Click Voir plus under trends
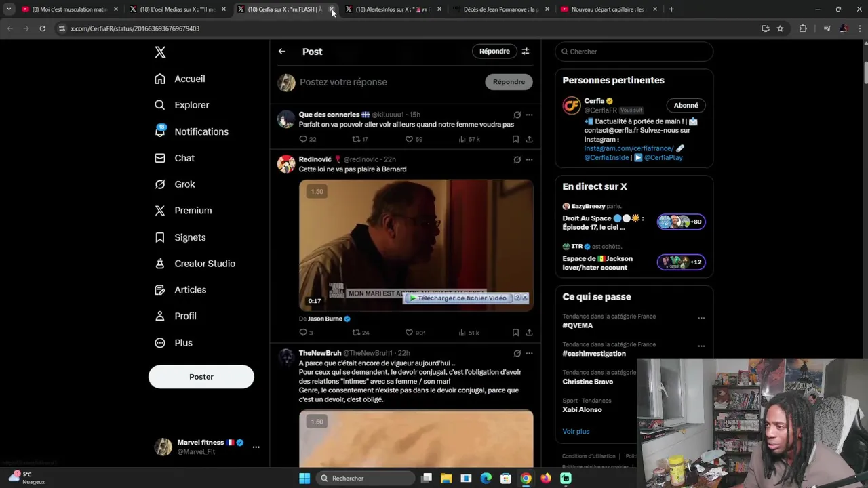This screenshot has height=488, width=868. tap(576, 431)
